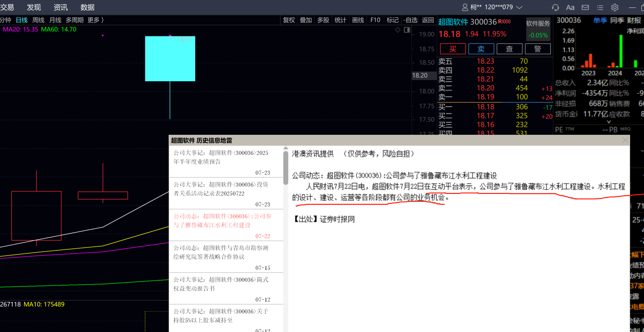Click the diamond marker icon on chart

pyautogui.click(x=398, y=30)
